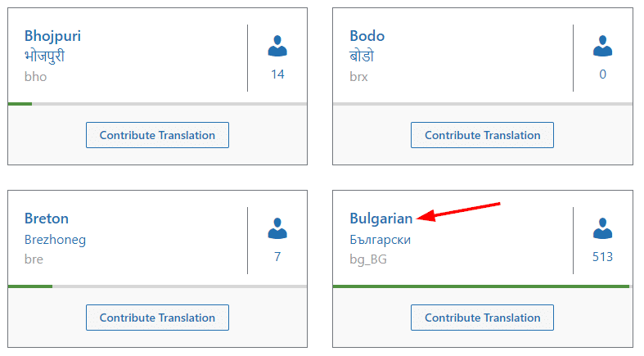The width and height of the screenshot is (644, 356).
Task: Click the Bodo contributors person icon
Action: tap(603, 46)
